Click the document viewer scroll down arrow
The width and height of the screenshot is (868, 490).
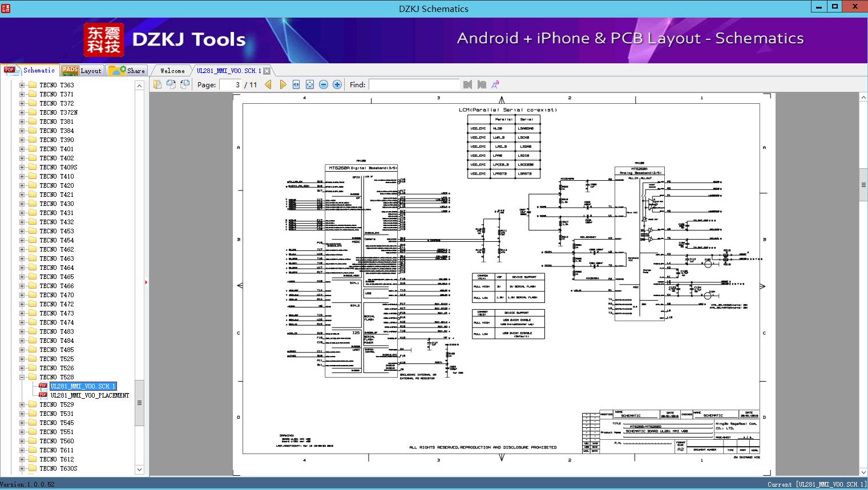(x=863, y=472)
